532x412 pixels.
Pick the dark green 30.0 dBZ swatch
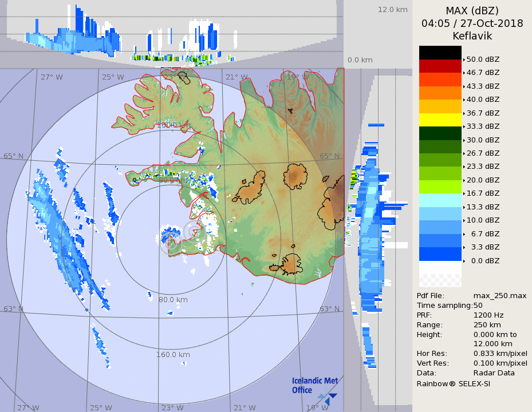pos(440,133)
